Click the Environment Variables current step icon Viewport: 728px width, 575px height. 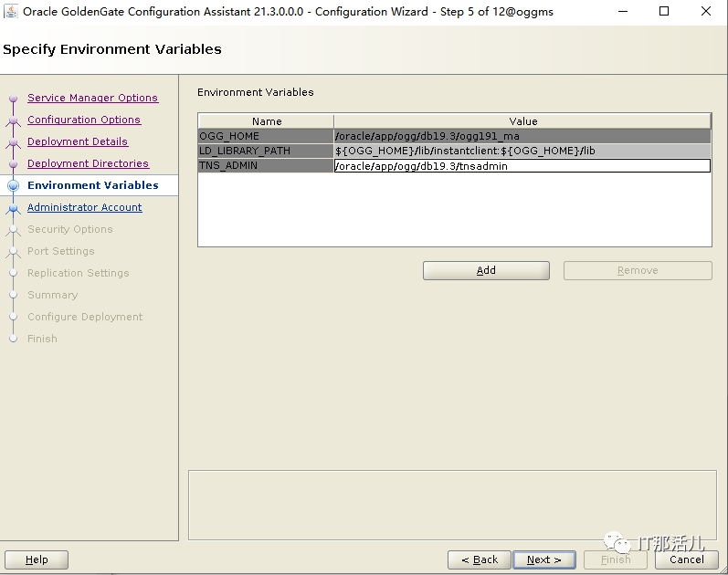[x=14, y=185]
